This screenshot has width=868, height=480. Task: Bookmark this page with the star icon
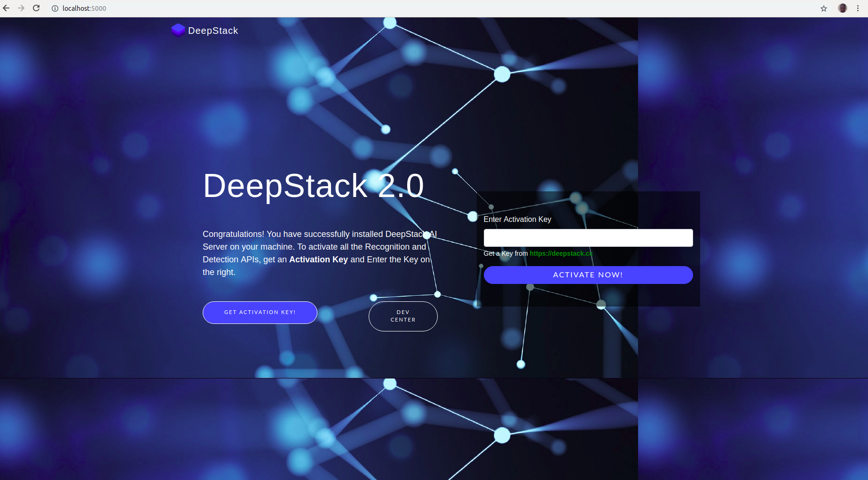[824, 8]
